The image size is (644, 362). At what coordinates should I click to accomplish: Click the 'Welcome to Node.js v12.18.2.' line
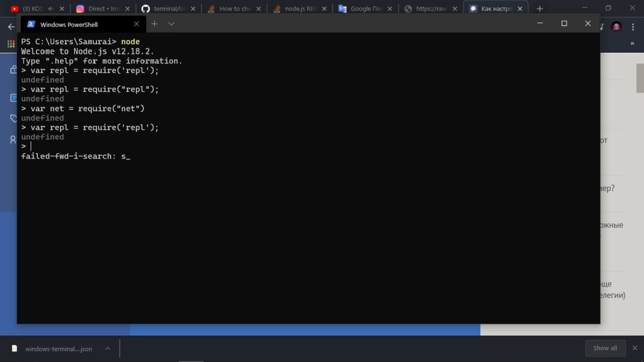pyautogui.click(x=88, y=51)
